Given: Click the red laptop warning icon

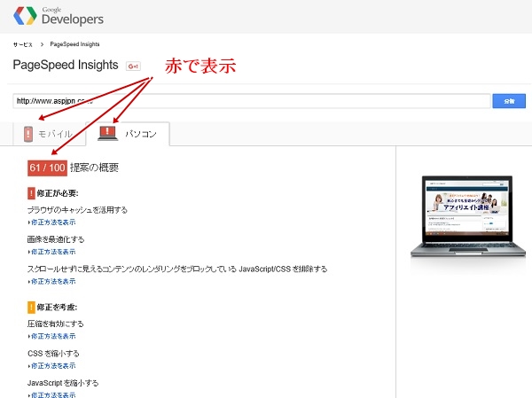Looking at the screenshot, I should (x=107, y=133).
